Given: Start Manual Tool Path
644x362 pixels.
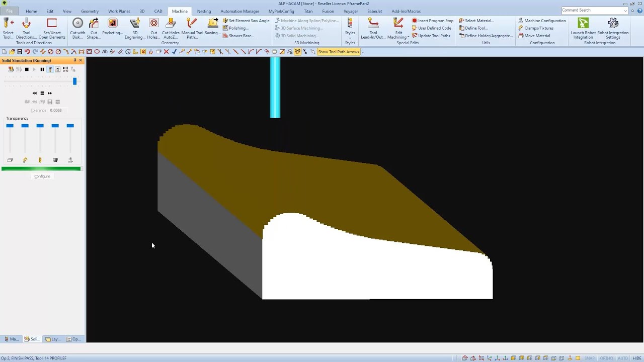Looking at the screenshot, I should [192, 28].
